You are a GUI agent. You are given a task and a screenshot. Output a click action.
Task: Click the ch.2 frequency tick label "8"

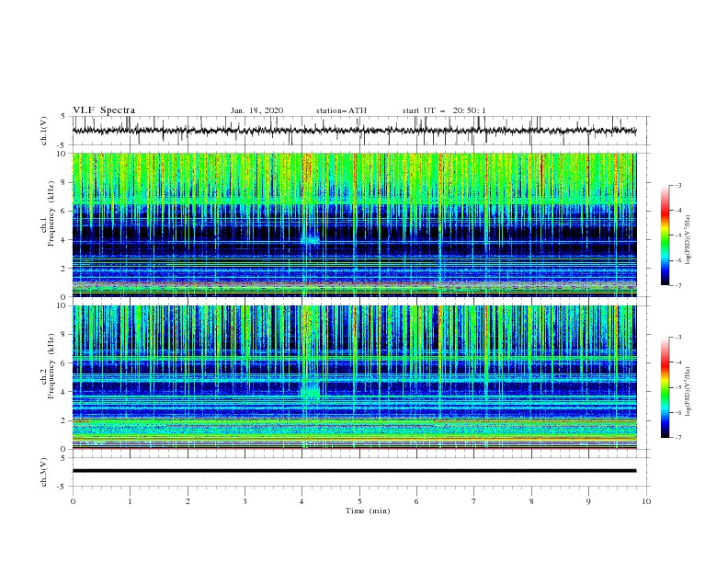tap(65, 335)
